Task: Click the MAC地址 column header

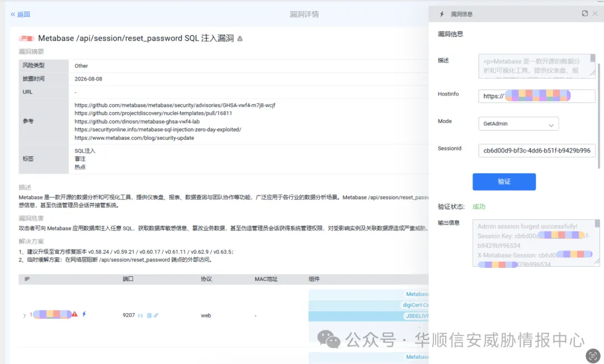Action: (x=266, y=279)
